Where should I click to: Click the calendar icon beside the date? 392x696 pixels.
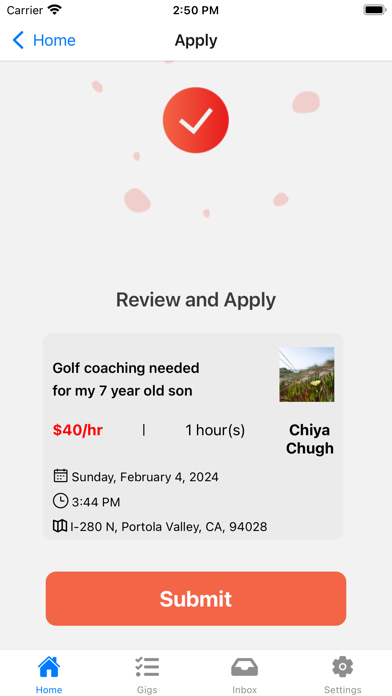60,476
